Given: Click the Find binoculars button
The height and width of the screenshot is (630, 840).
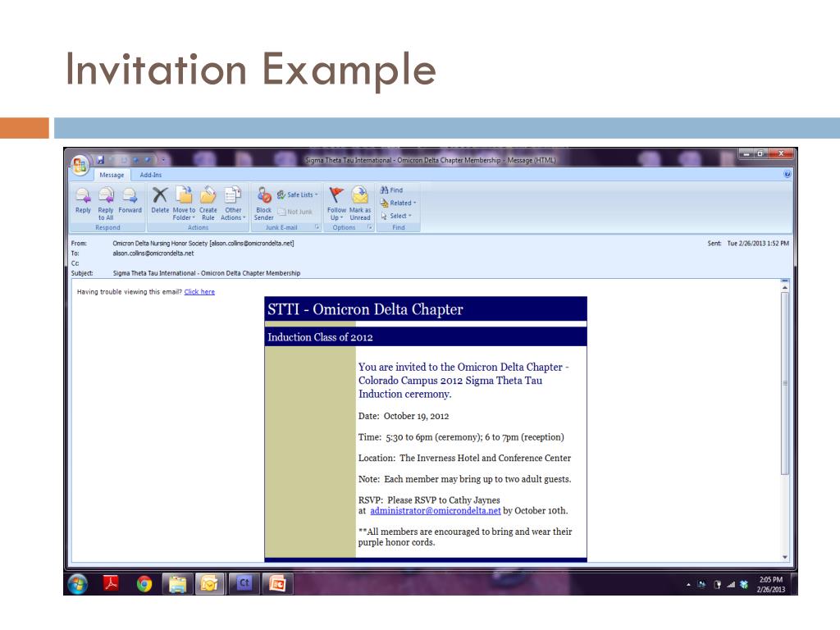Looking at the screenshot, I should [x=391, y=190].
